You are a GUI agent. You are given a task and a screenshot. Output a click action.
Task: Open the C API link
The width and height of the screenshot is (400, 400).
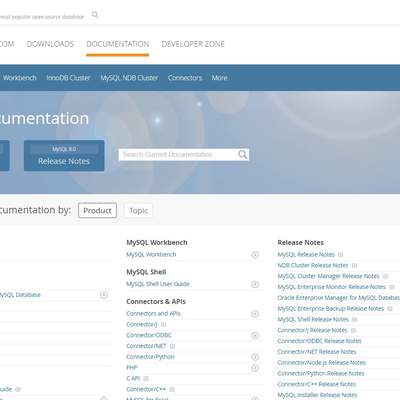133,378
